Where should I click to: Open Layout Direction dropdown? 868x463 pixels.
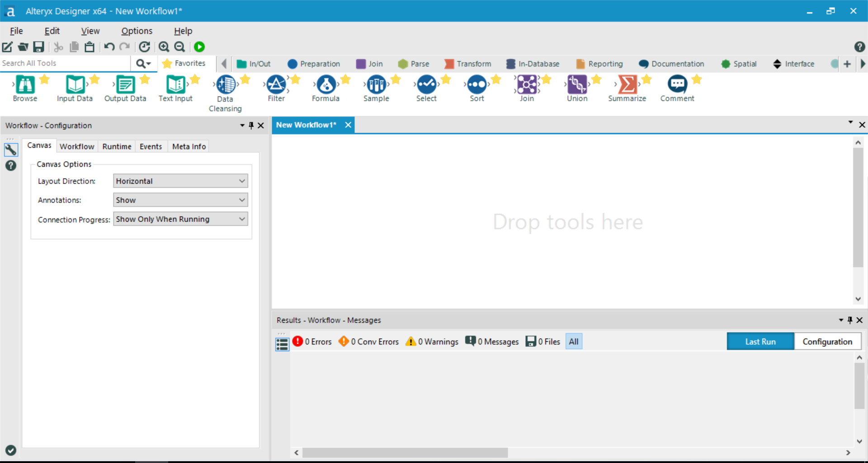(x=180, y=181)
